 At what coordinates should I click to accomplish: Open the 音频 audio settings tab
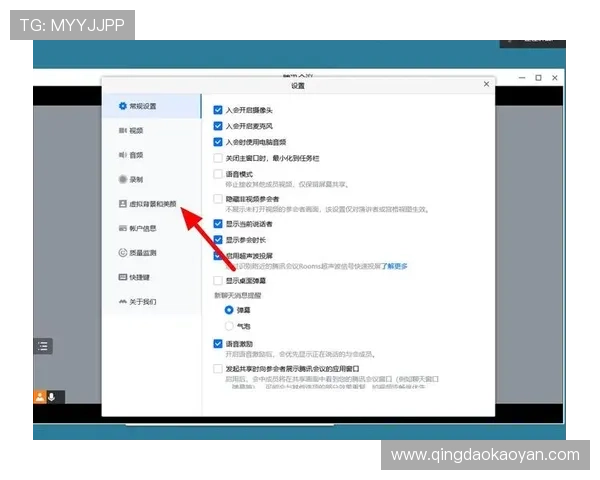coord(152,155)
